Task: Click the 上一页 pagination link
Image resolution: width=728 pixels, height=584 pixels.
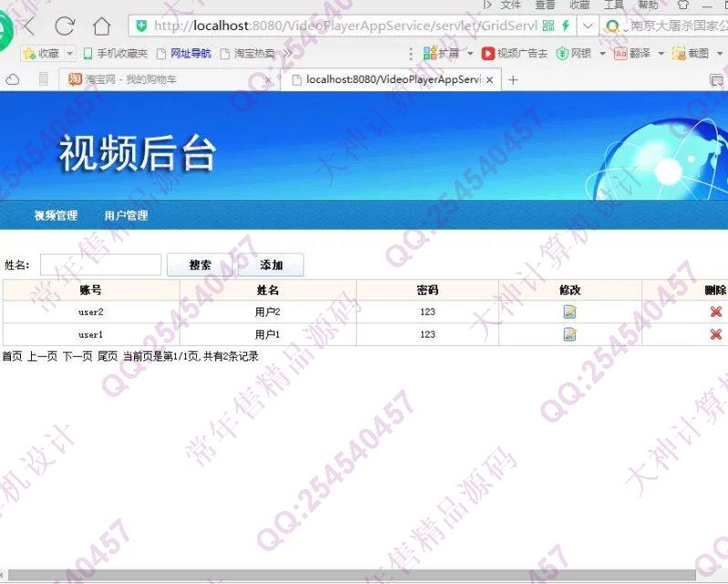Action: pos(42,357)
